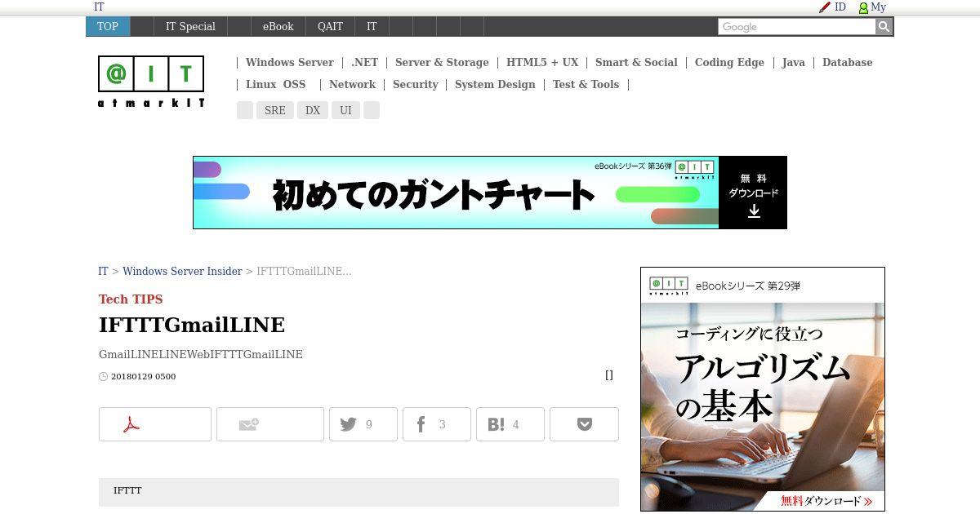The image size is (980, 514).
Task: Click the bracket print link beside date
Action: click(x=609, y=375)
